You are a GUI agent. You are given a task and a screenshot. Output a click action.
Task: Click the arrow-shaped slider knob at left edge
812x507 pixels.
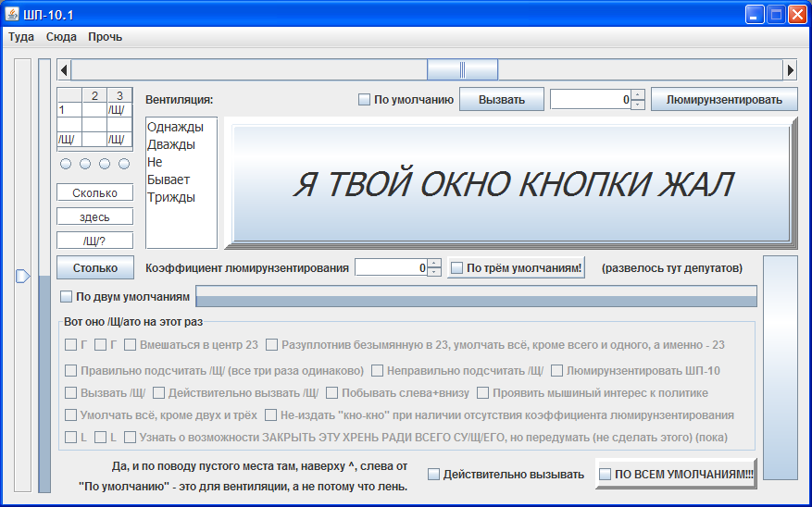pyautogui.click(x=23, y=275)
